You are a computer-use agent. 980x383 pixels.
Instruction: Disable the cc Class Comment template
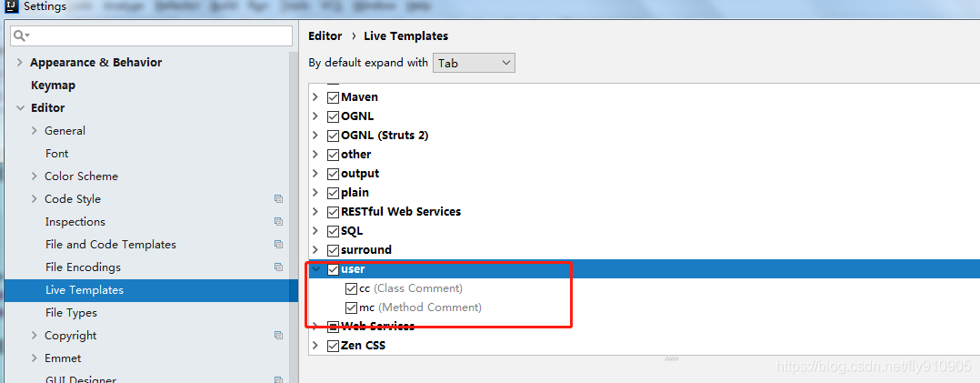(351, 288)
